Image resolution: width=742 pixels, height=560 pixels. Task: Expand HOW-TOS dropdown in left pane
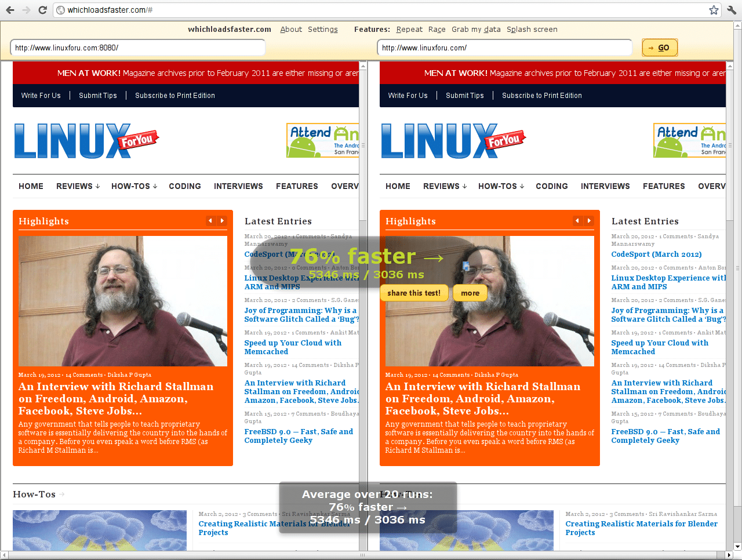[134, 186]
